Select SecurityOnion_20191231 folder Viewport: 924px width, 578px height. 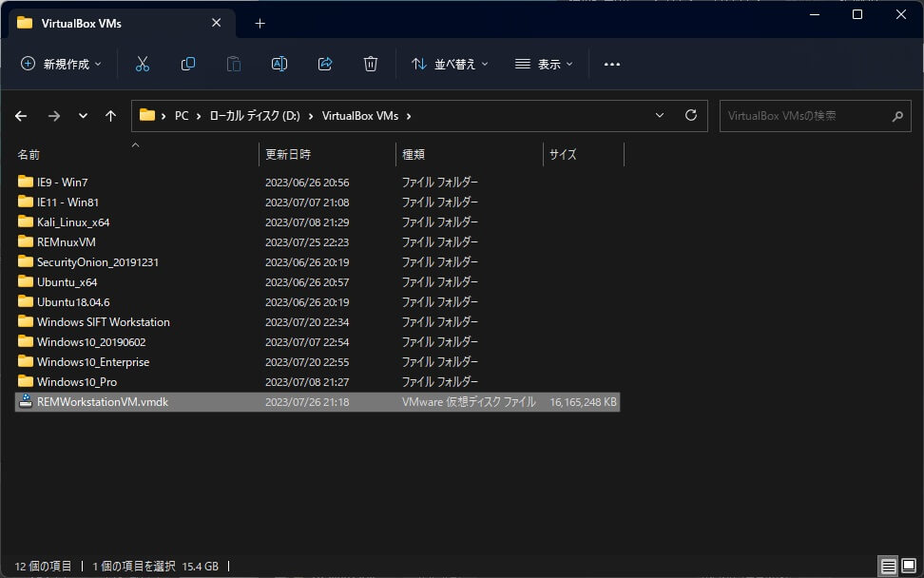[98, 262]
